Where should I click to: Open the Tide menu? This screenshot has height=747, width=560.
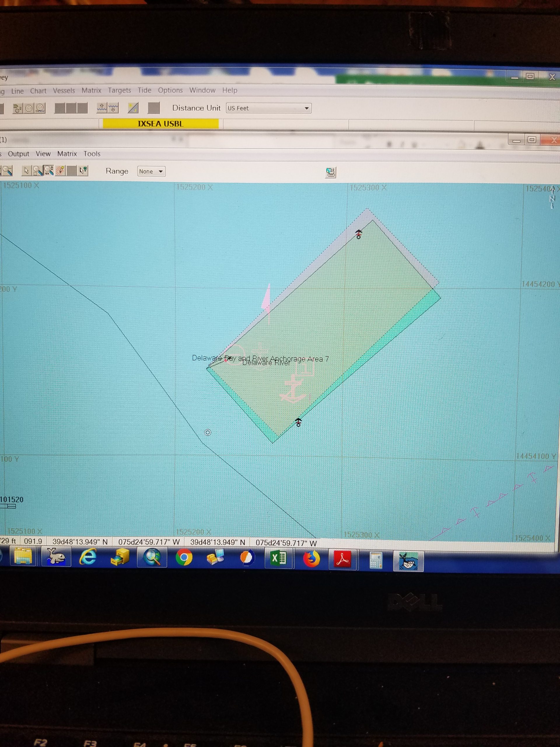click(x=144, y=90)
